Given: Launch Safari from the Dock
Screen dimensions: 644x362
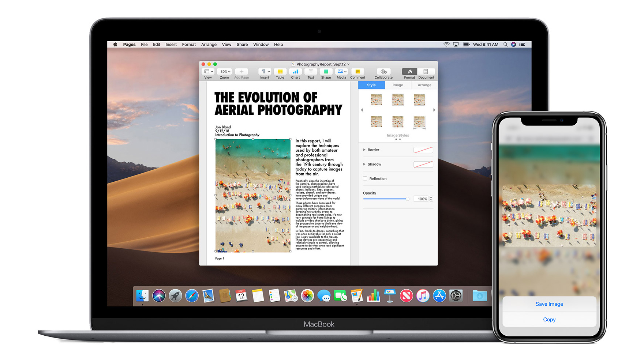Looking at the screenshot, I should (192, 295).
